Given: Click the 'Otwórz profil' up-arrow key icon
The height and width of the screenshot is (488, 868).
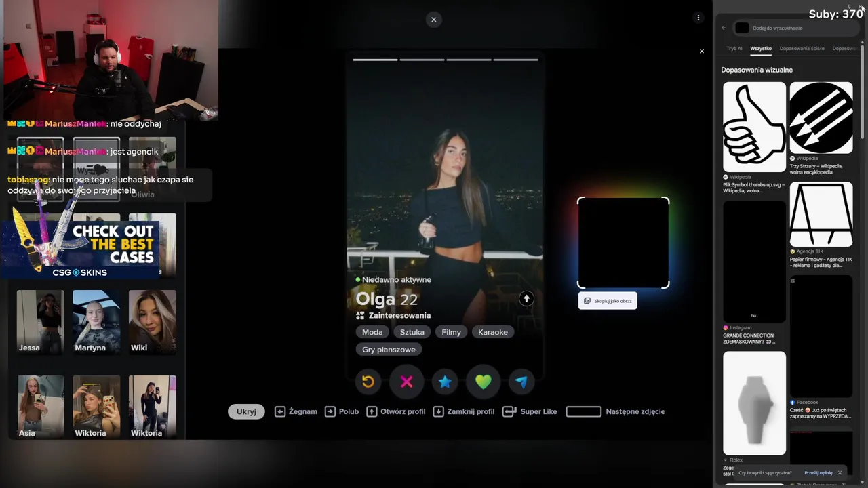Looking at the screenshot, I should coord(372,411).
